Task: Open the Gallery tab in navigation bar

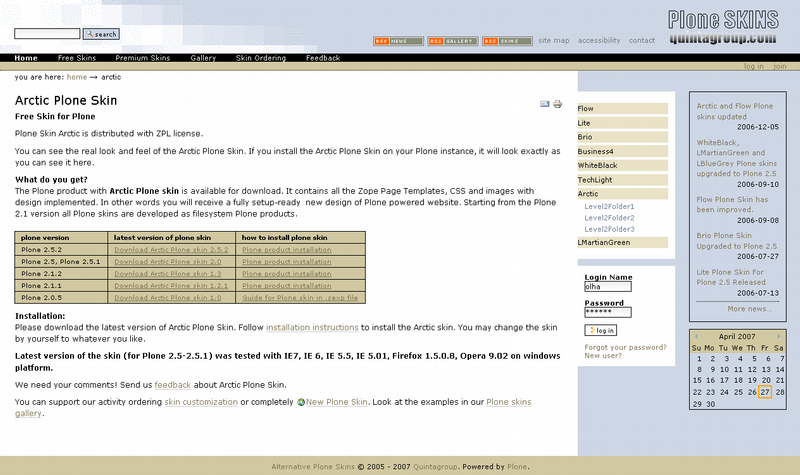Action: 203,58
